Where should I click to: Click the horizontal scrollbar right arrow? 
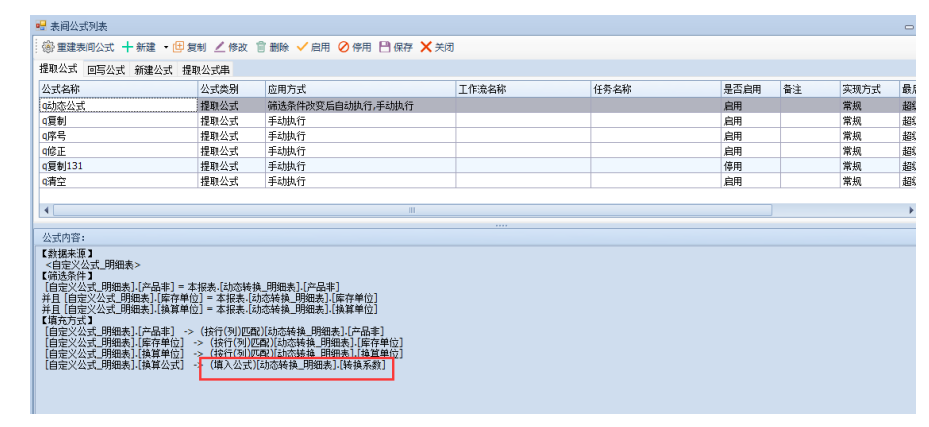(x=911, y=210)
